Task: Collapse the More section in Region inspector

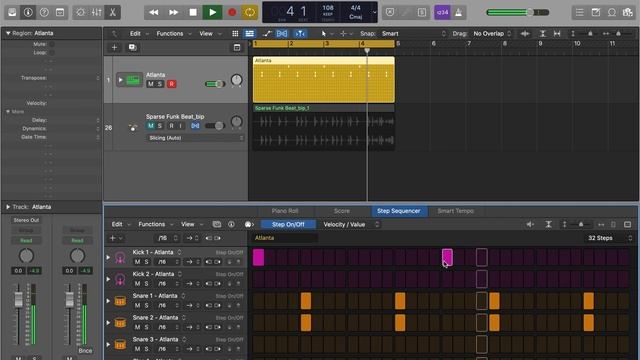Action: click(x=8, y=111)
